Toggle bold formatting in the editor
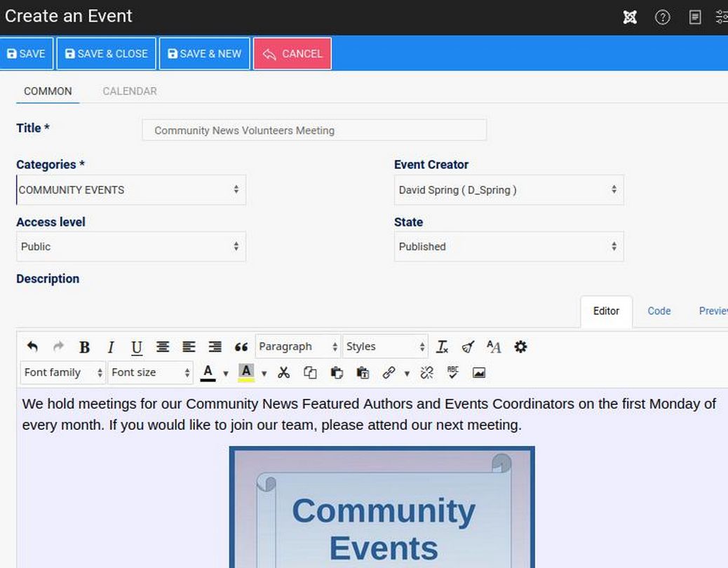This screenshot has width=728, height=568. point(84,347)
